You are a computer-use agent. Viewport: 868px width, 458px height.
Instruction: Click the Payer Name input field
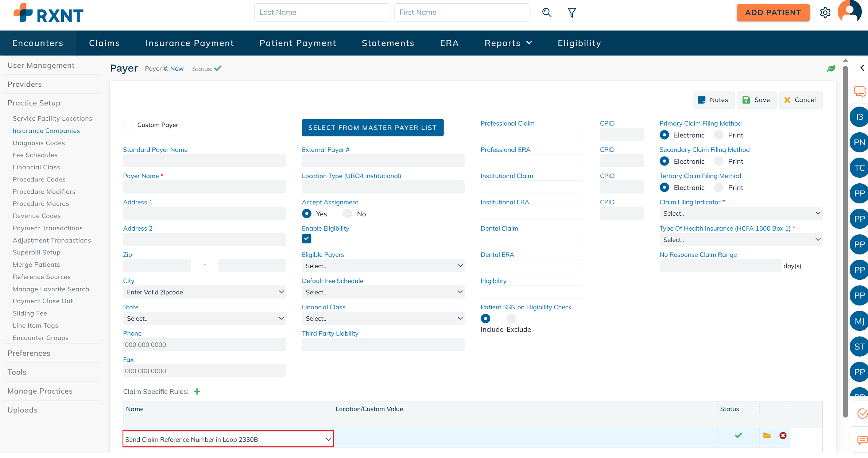tap(204, 187)
